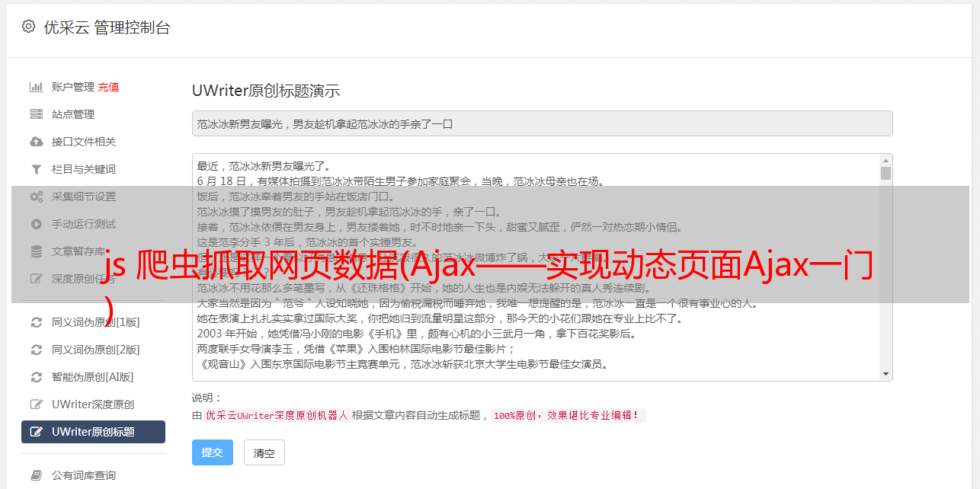Click the refresh icon for 同义词伪原创[1版]
980x489 pixels.
click(36, 322)
